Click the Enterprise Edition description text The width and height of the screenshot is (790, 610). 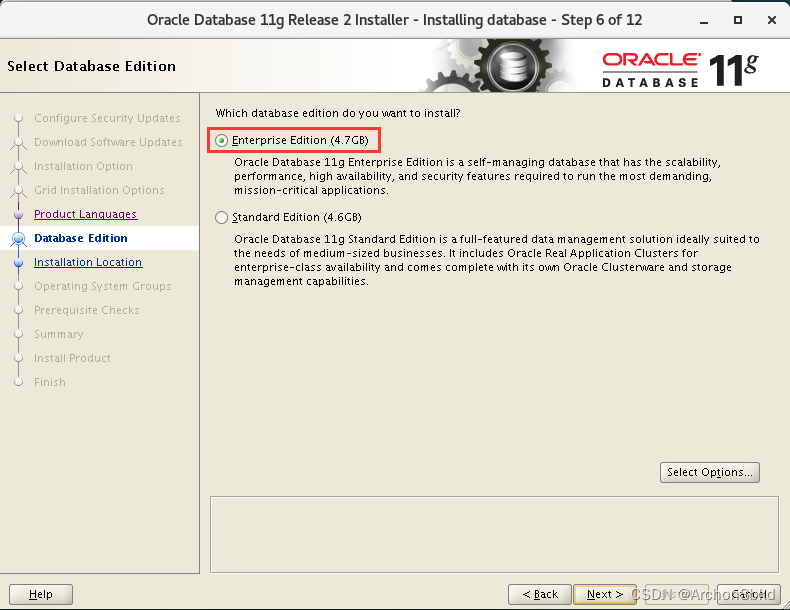coord(478,176)
